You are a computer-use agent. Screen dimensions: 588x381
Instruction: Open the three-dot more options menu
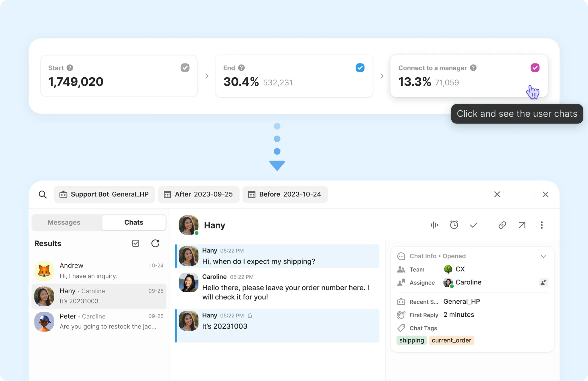(542, 225)
